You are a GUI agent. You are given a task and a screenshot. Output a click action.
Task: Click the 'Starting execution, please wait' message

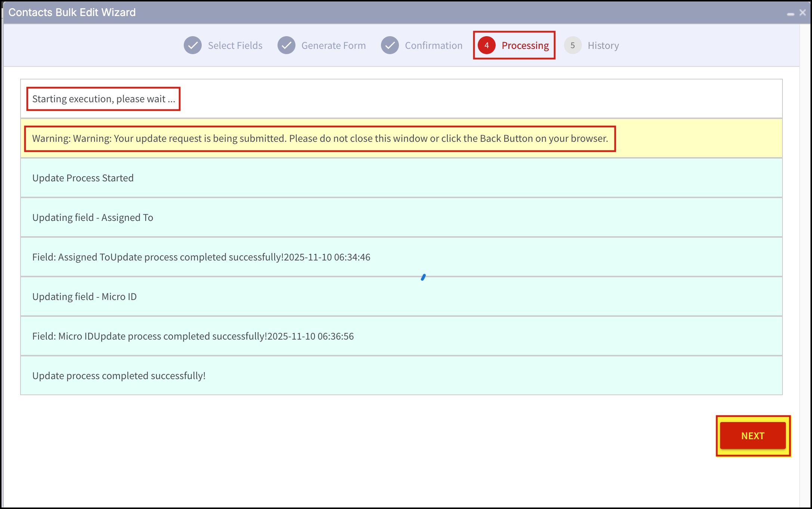(103, 99)
